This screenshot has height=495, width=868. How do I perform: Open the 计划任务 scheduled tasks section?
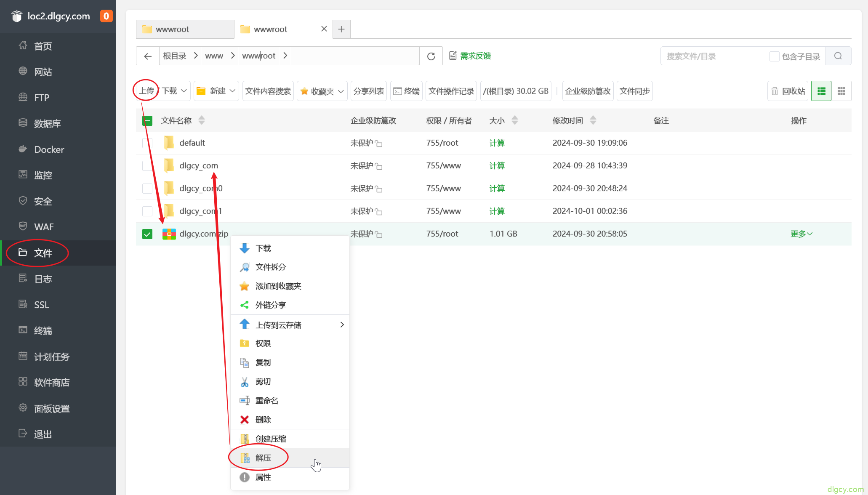tap(58, 357)
